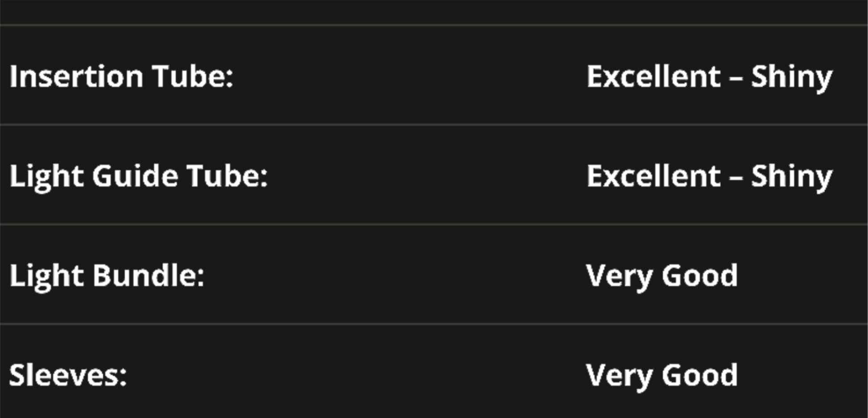Click the "Light Bundle:" label
Viewport: 868px width, 418px height.
107,275
